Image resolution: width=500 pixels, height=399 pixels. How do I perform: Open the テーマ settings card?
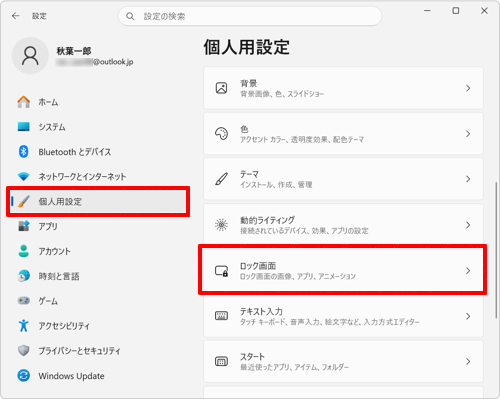[343, 179]
